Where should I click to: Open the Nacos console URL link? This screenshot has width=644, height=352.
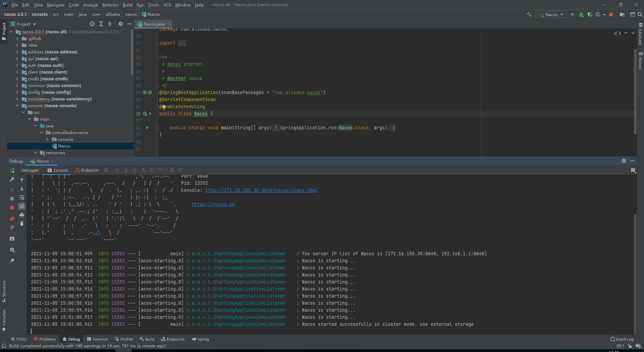261,190
